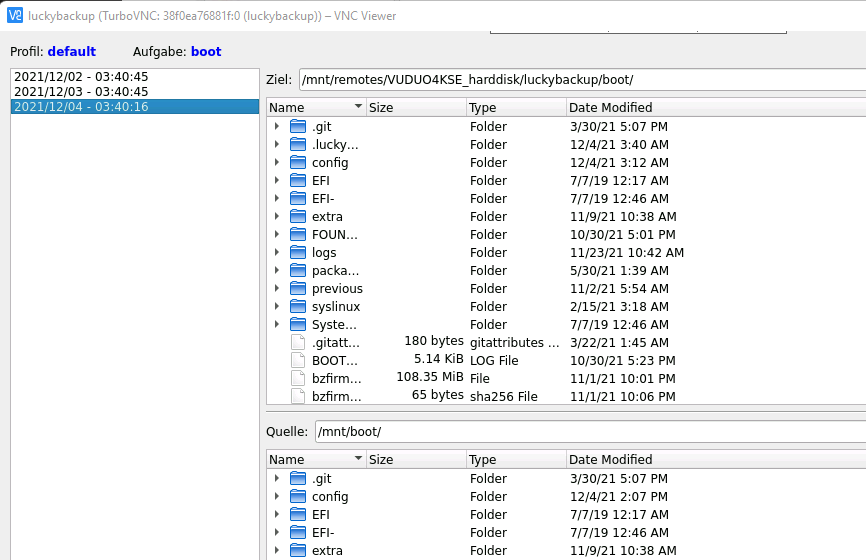Expand the EFI folder in Ziel tree
The image size is (866, 560).
point(277,181)
